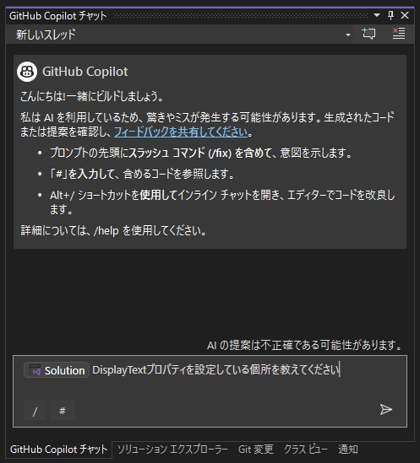Click the 「#」を入力して bullet text
This screenshot has width=420, height=463.
pyautogui.click(x=142, y=174)
